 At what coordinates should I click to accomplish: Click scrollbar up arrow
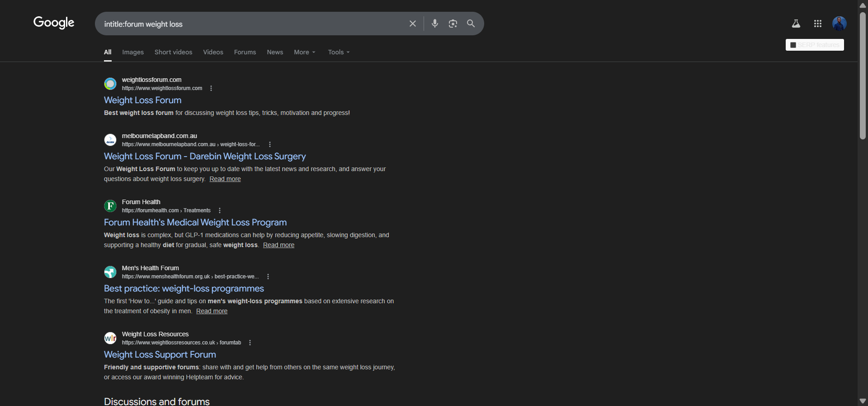(863, 5)
